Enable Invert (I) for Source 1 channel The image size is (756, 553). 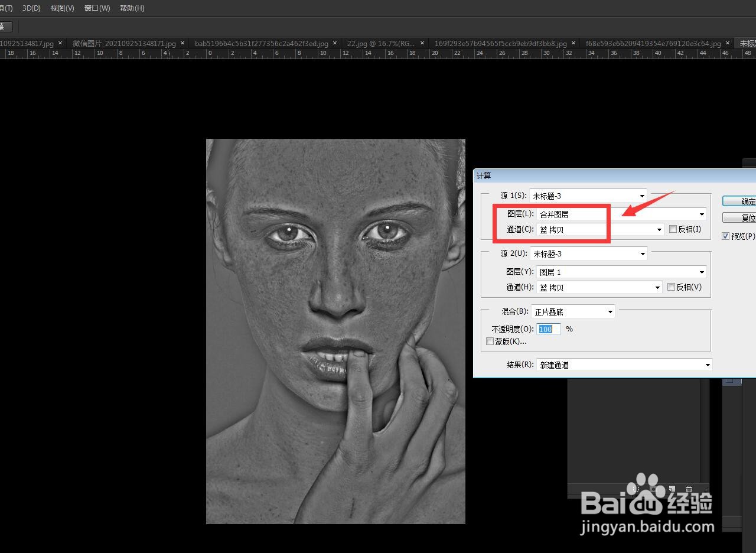pyautogui.click(x=673, y=229)
